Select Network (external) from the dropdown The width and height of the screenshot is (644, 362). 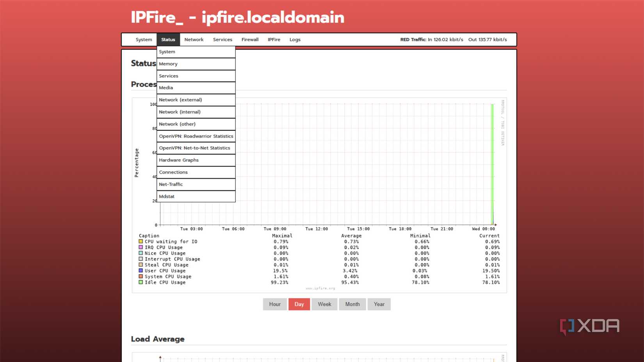[180, 99]
